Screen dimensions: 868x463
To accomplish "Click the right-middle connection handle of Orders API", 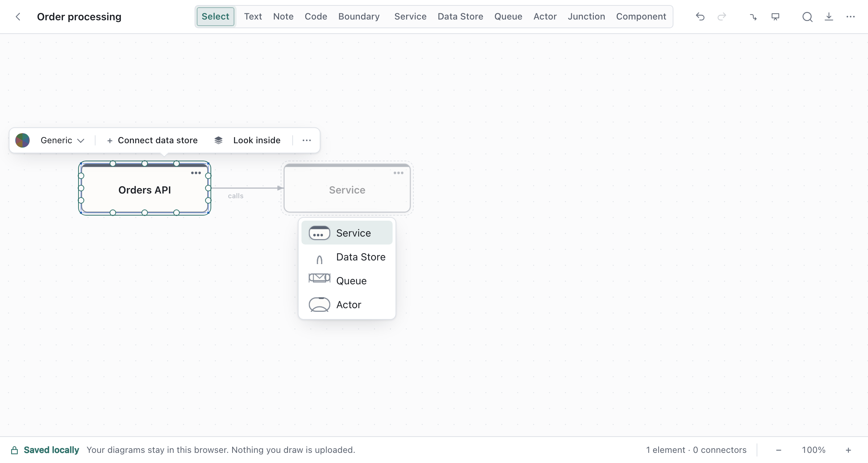I will pyautogui.click(x=208, y=188).
